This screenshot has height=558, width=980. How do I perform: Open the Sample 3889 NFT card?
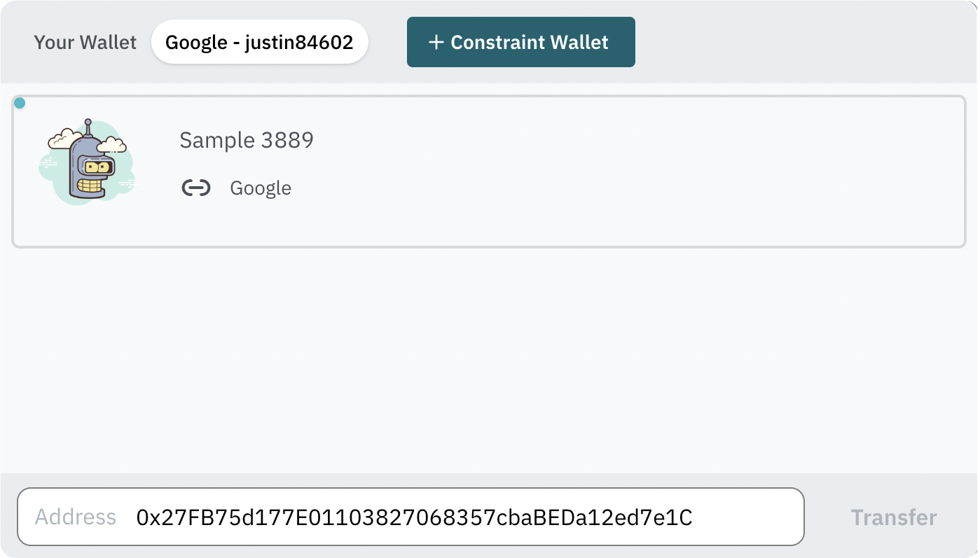point(490,168)
